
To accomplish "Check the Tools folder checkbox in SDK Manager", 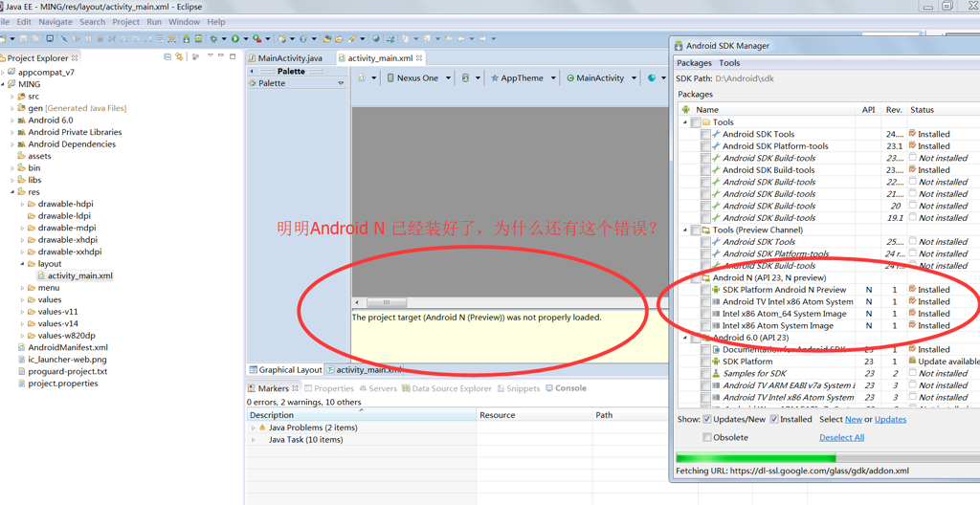I will click(x=696, y=122).
